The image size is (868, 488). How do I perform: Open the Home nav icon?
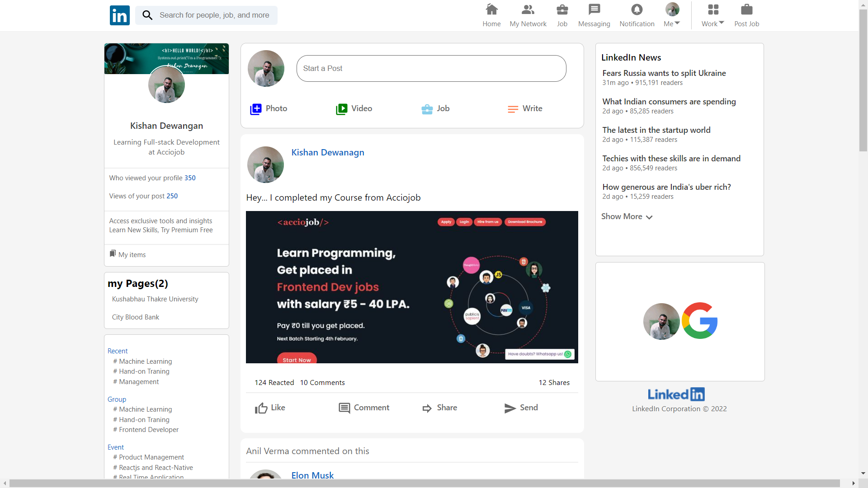click(x=491, y=9)
